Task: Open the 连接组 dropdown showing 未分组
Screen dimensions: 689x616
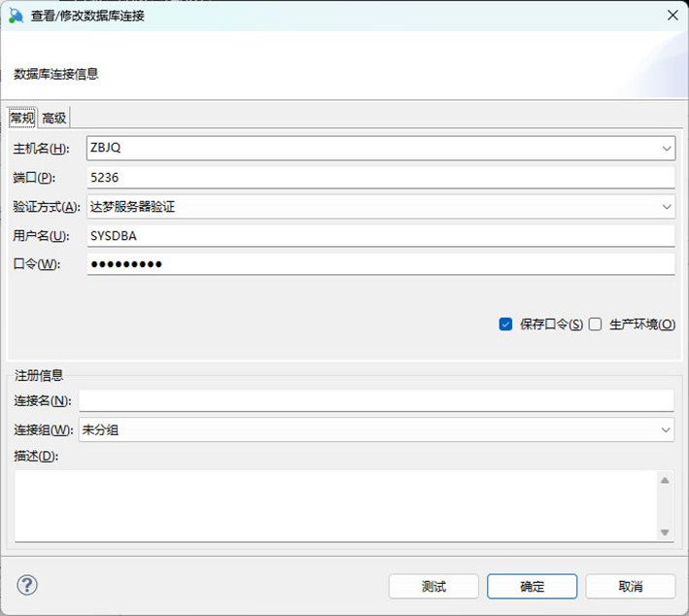Action: point(377,429)
